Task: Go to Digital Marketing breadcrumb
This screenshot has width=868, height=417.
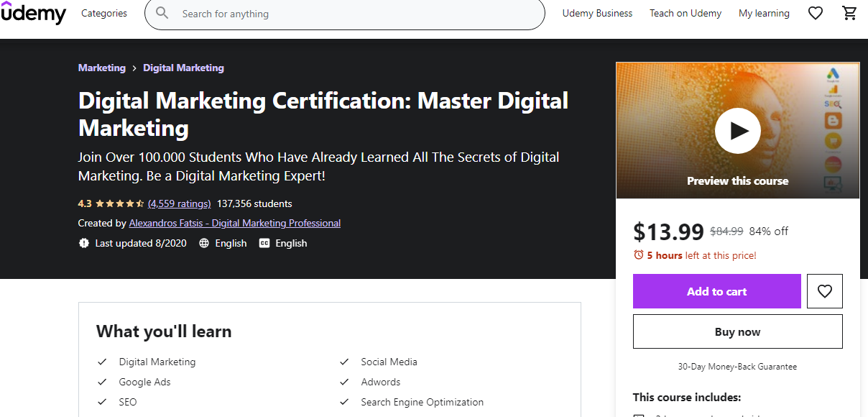Action: tap(184, 68)
